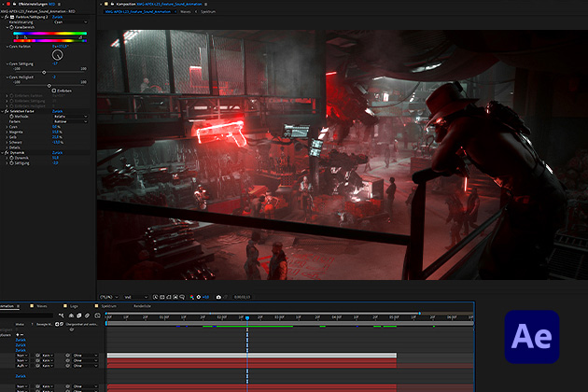
Task: Toggle the Dynamik property stopwatch
Action: pyautogui.click(x=11, y=158)
